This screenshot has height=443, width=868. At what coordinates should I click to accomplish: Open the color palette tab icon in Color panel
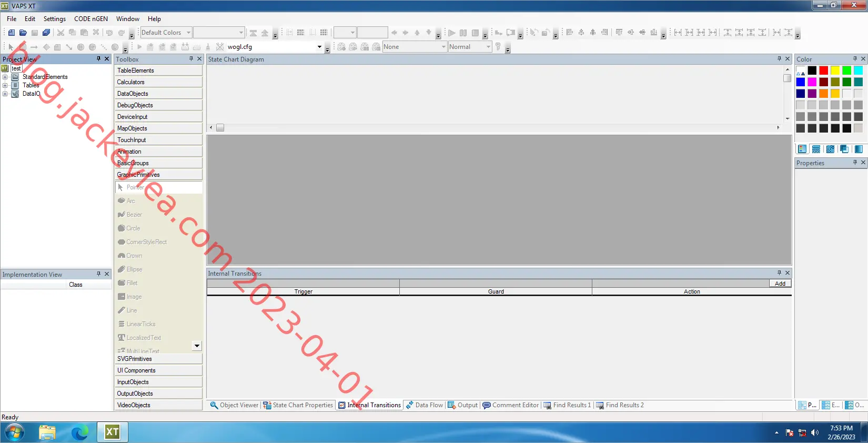[802, 149]
